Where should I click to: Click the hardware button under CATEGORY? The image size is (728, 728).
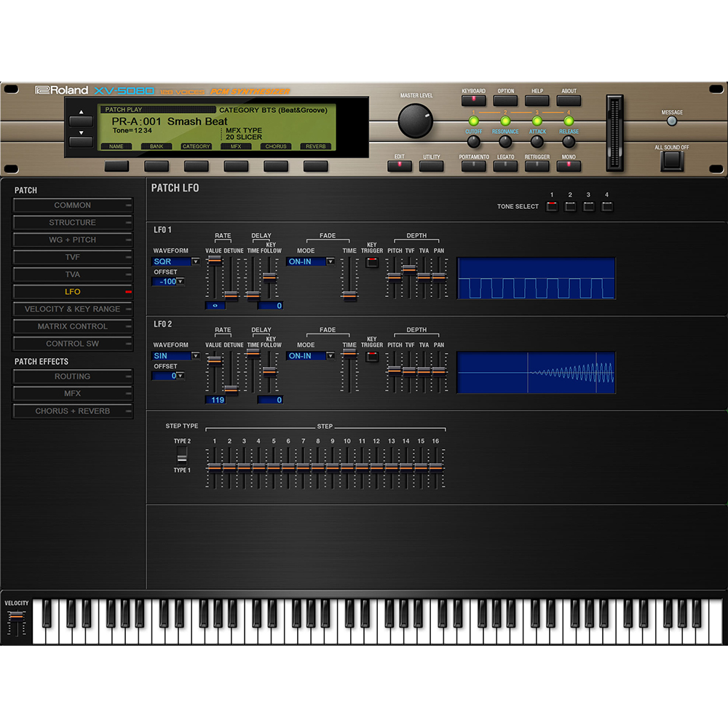(x=197, y=166)
